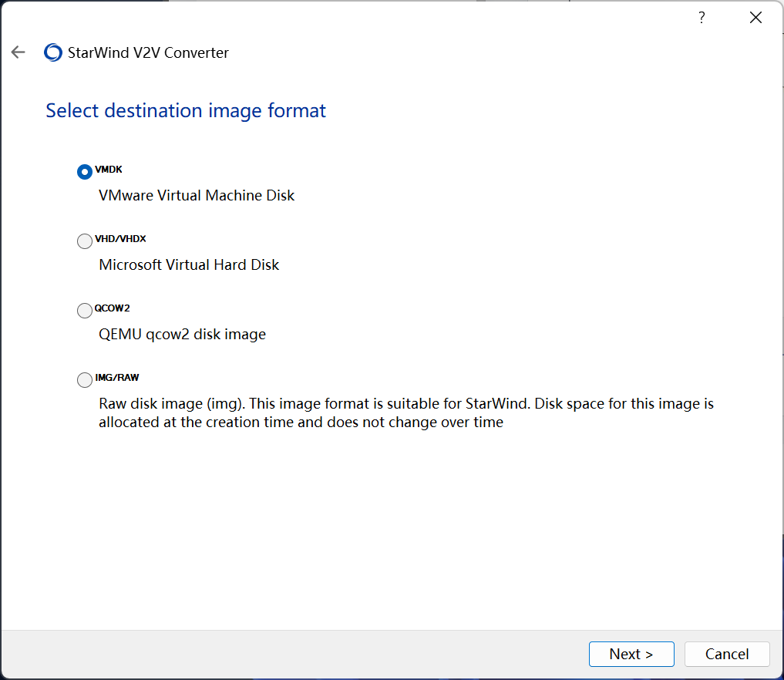
Task: Close the converter wizard window
Action: [x=755, y=18]
